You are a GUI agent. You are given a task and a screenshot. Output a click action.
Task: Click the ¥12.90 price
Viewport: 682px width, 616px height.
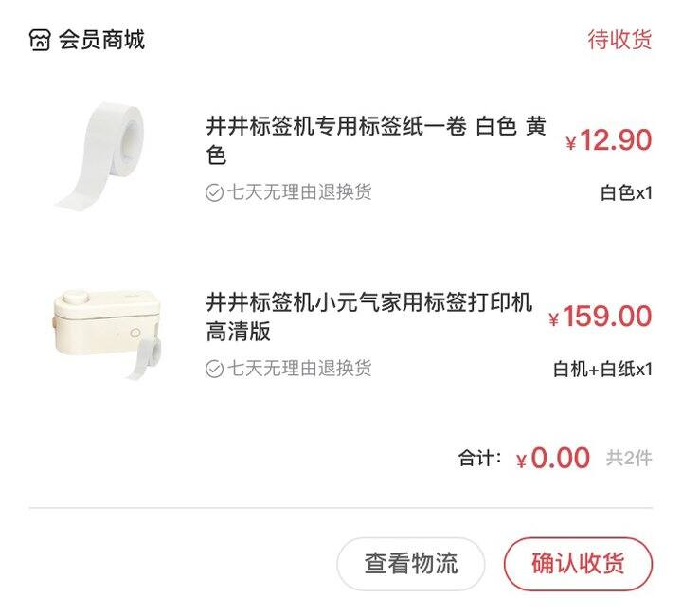pos(608,140)
